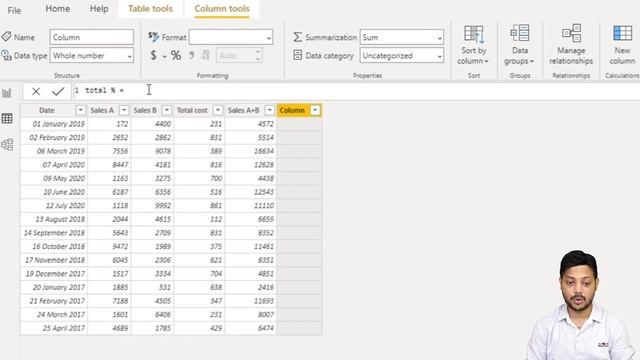Viewport: 640px width, 360px height.
Task: Select the Total cost column header
Action: point(192,110)
